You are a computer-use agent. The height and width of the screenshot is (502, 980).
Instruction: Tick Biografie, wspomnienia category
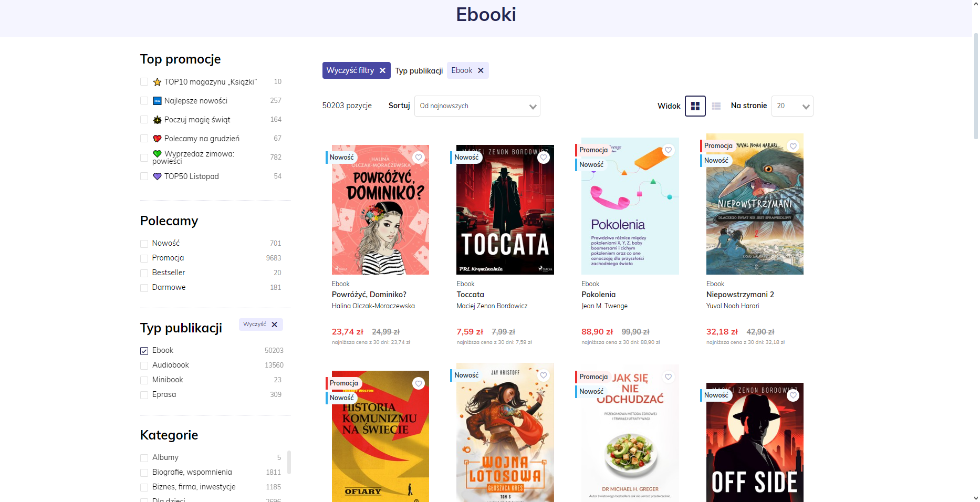point(144,473)
